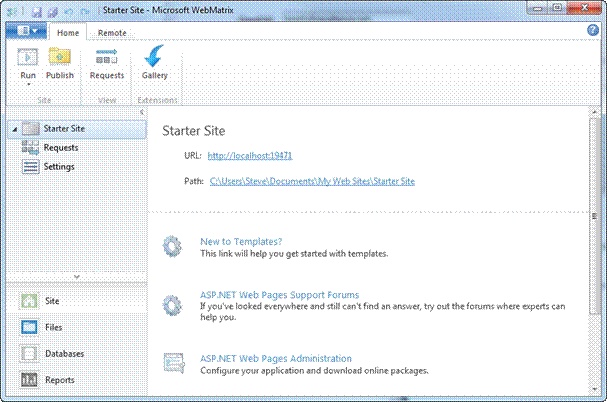Click gear icon beside New to Templates

point(172,246)
